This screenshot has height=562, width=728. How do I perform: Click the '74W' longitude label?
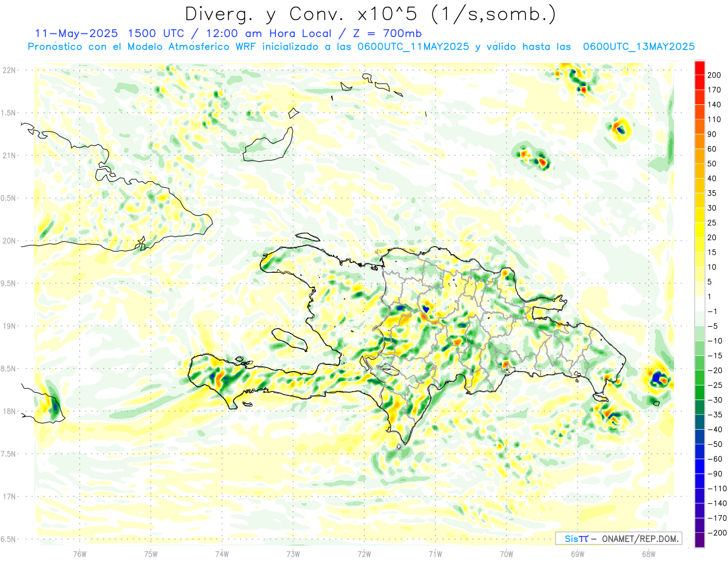coord(222,553)
